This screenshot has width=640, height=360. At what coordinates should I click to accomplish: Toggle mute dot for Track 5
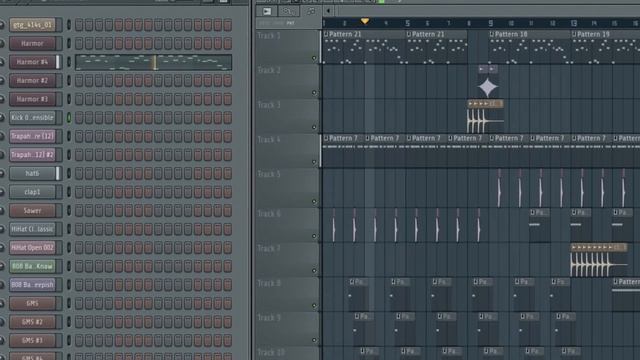tap(314, 201)
